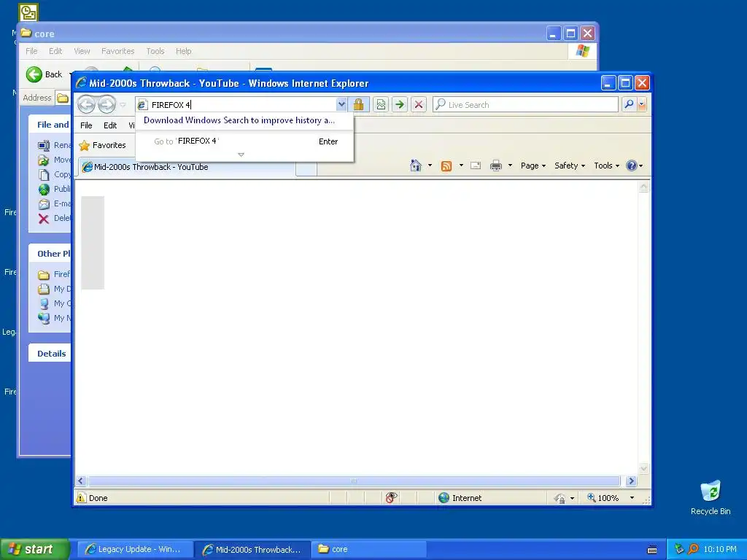Click the vertical scrollbar down arrow
Image resolution: width=747 pixels, height=560 pixels.
643,469
